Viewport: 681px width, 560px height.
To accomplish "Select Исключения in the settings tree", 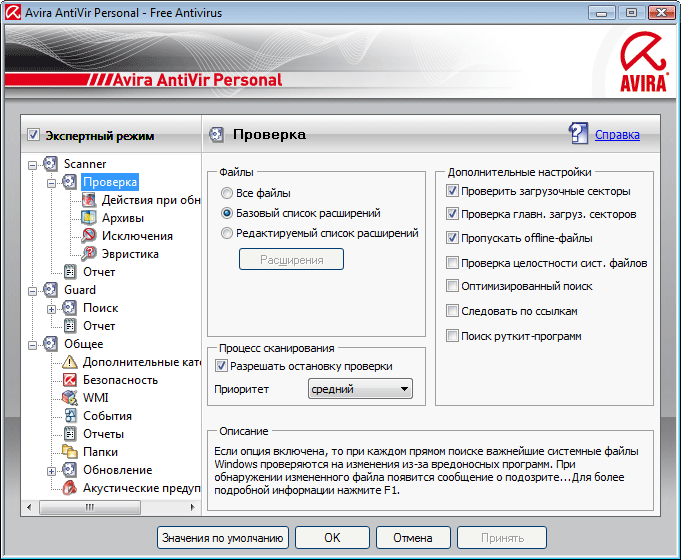I will (x=137, y=236).
